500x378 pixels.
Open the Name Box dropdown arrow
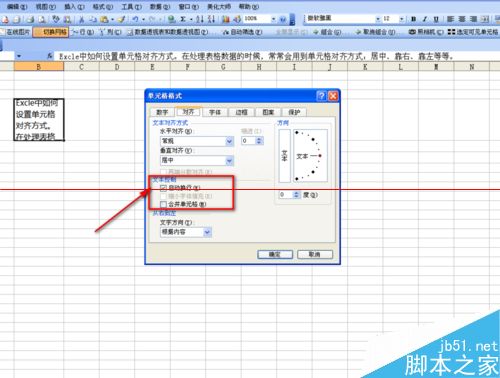[19, 56]
